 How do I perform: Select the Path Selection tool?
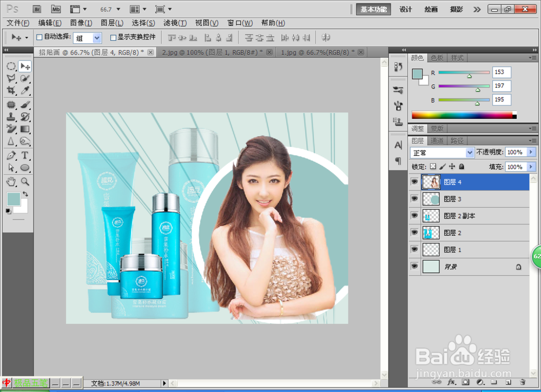tap(11, 168)
